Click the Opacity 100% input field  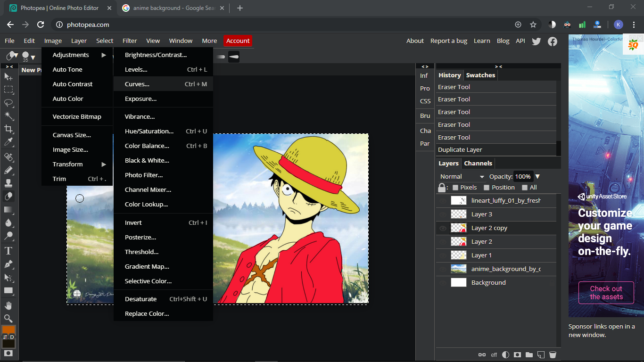(x=523, y=177)
